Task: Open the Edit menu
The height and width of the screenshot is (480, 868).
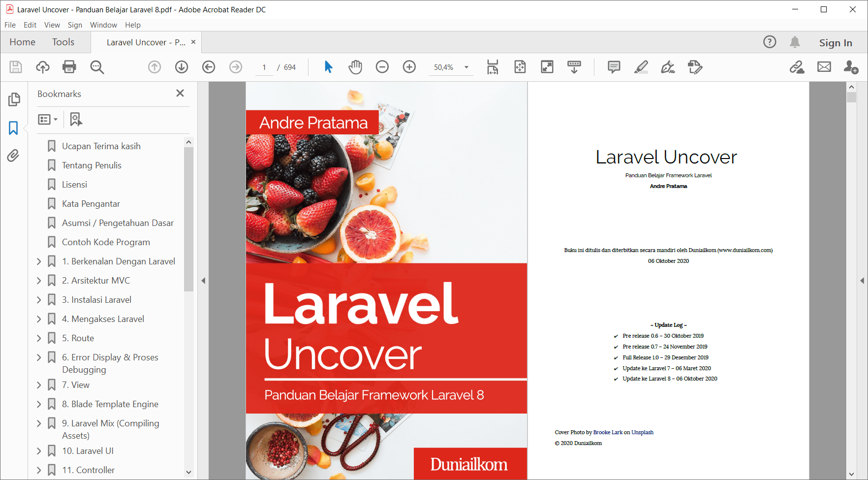Action: point(30,25)
